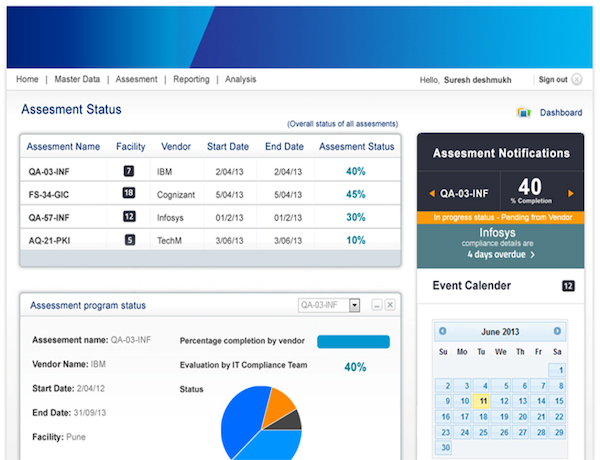The height and width of the screenshot is (460, 600).
Task: Click facility badge 7 for QA-03-INF
Action: point(129,171)
